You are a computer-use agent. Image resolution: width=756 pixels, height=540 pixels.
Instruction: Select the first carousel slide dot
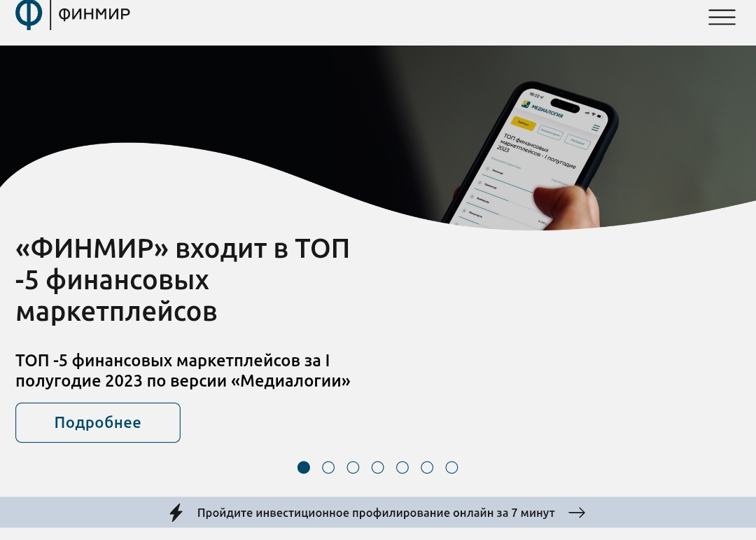click(x=304, y=468)
